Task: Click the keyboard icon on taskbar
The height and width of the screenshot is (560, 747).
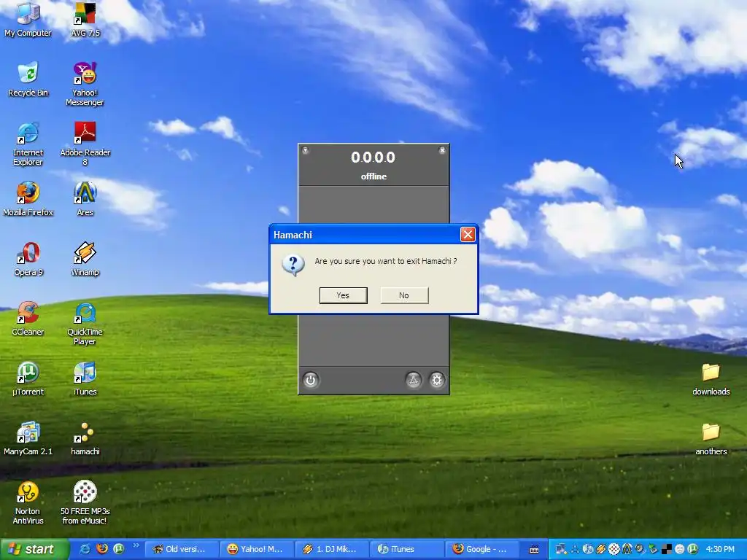Action: 534,550
